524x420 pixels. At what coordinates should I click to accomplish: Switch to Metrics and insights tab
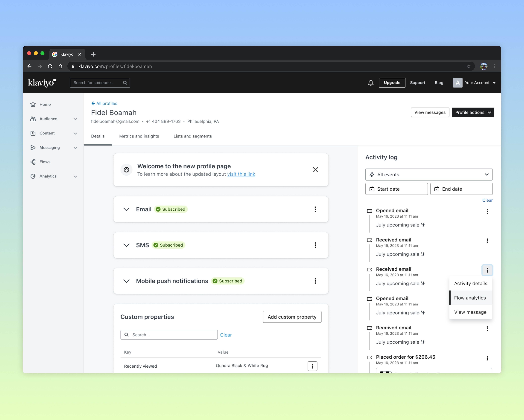point(139,136)
